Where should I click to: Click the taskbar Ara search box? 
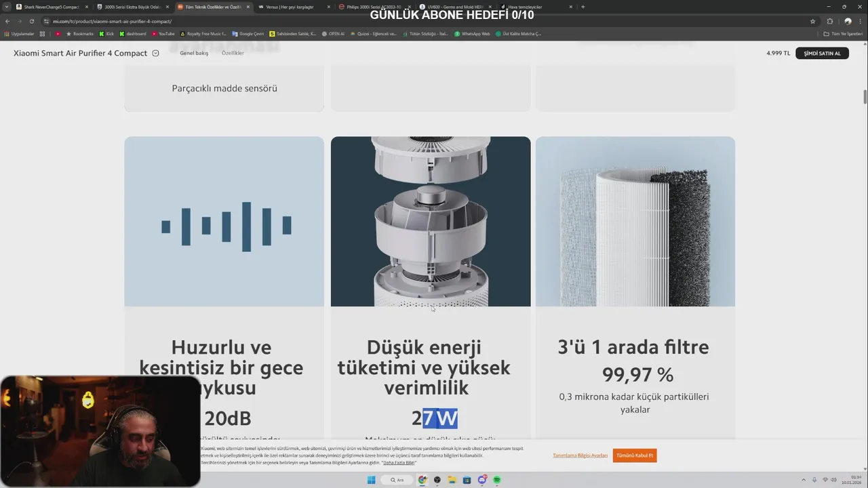[397, 480]
